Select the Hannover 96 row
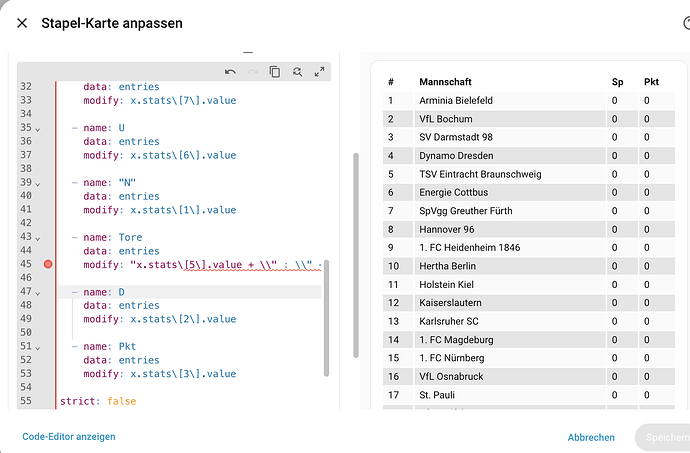 (x=529, y=229)
